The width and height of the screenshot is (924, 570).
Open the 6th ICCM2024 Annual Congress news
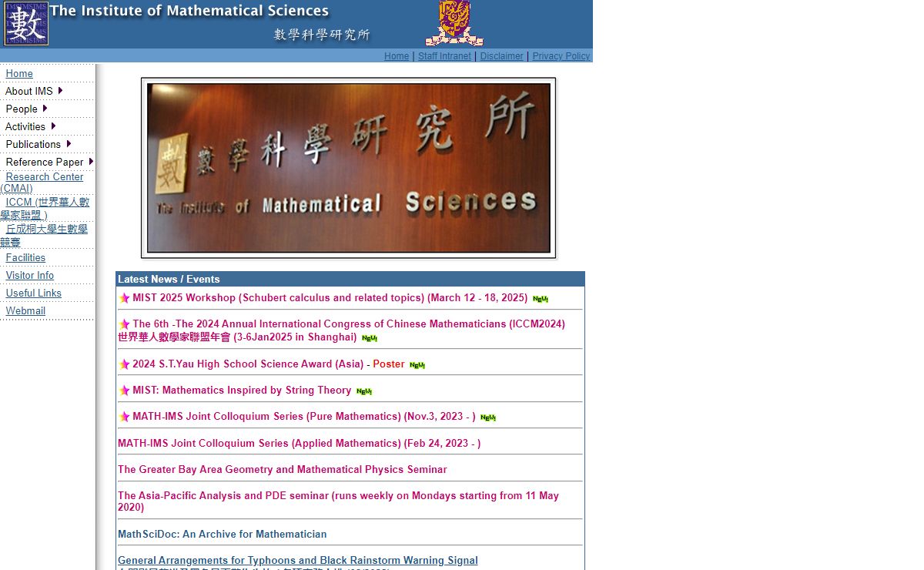coord(341,330)
